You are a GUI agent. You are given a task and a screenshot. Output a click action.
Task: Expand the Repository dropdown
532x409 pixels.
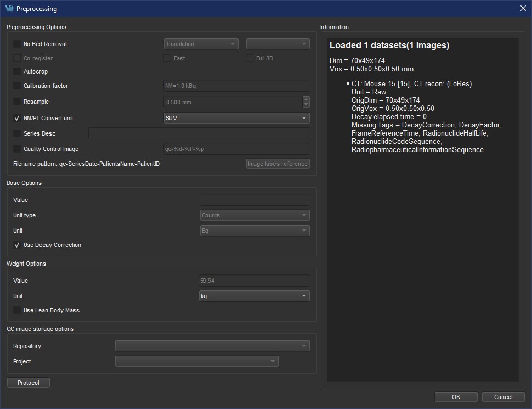tap(212, 346)
